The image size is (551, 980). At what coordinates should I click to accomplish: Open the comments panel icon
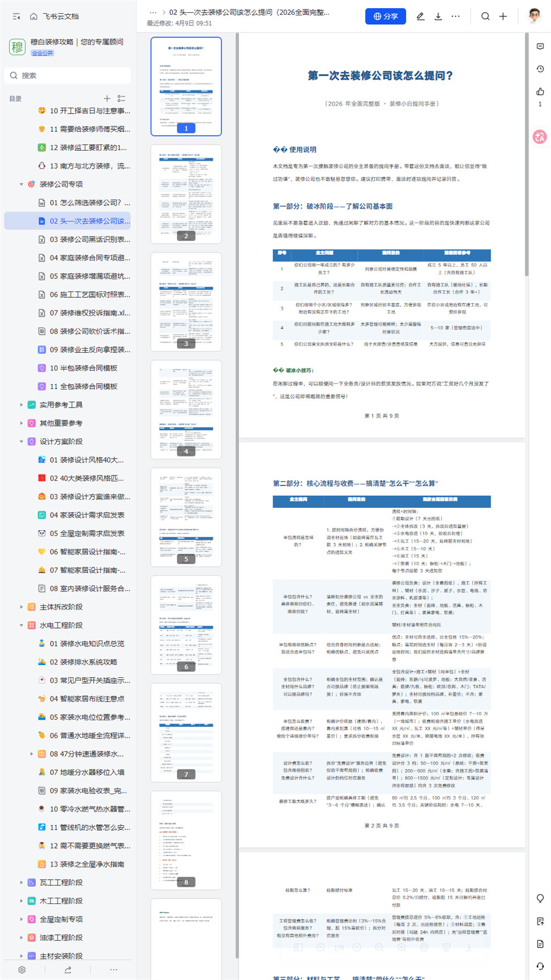point(540,47)
